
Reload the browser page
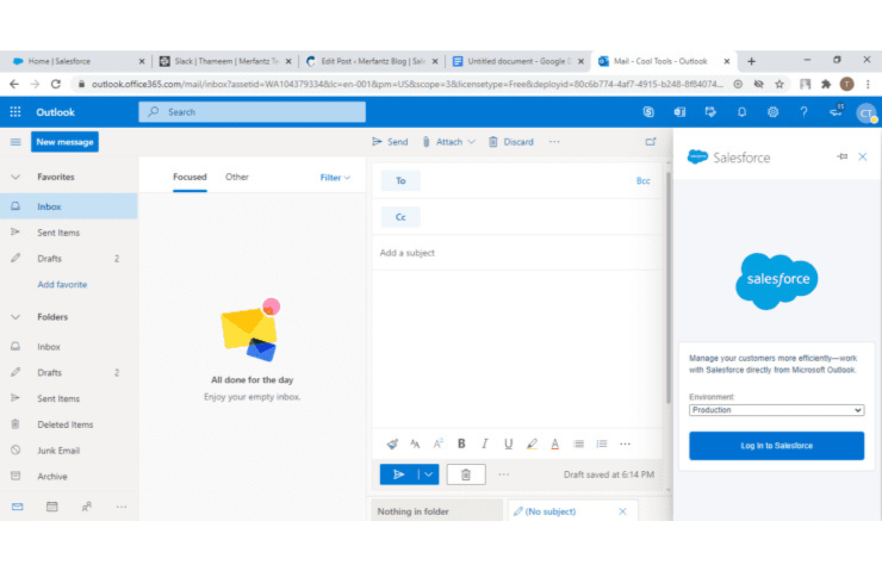pos(55,84)
